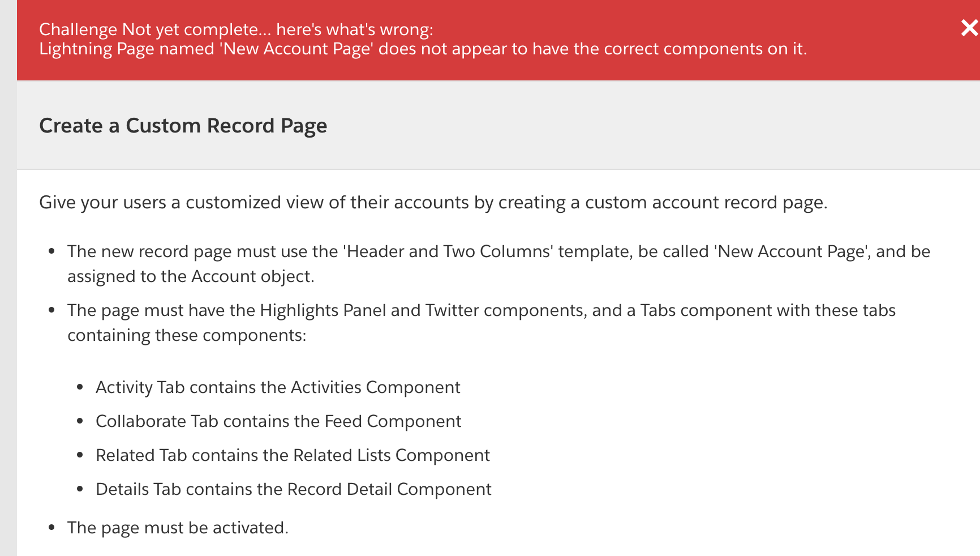This screenshot has height=556, width=980.
Task: Click the Activity Tab requirement line
Action: point(278,387)
